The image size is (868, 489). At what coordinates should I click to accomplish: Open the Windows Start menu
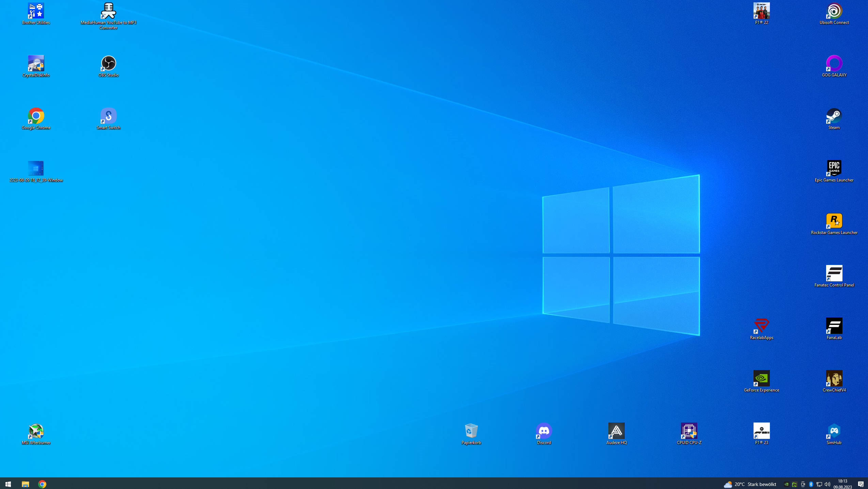8,484
